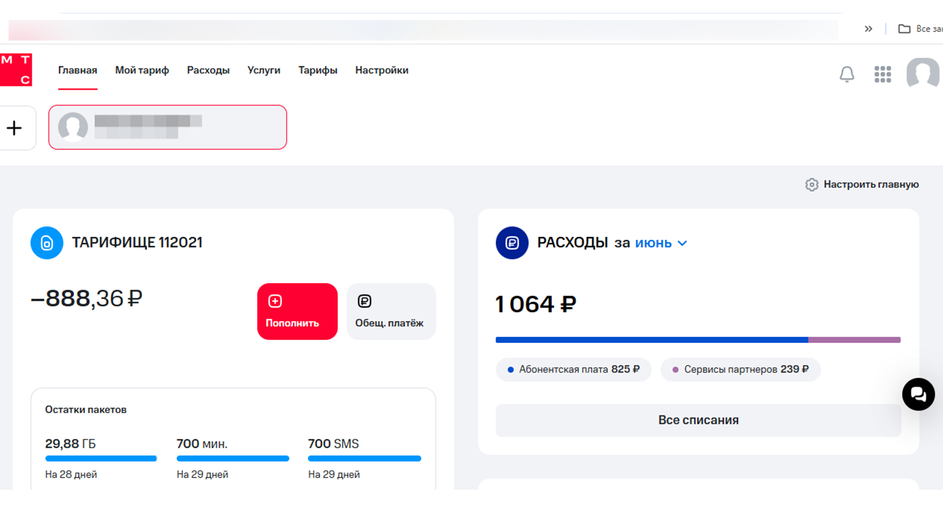Click the ruble icon beside РАСХОДЫ
This screenshot has height=531, width=943.
512,243
